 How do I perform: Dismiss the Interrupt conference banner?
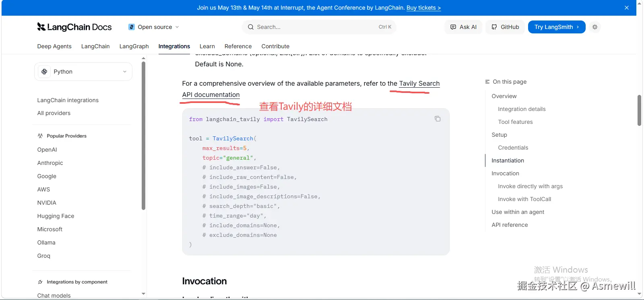(x=627, y=8)
